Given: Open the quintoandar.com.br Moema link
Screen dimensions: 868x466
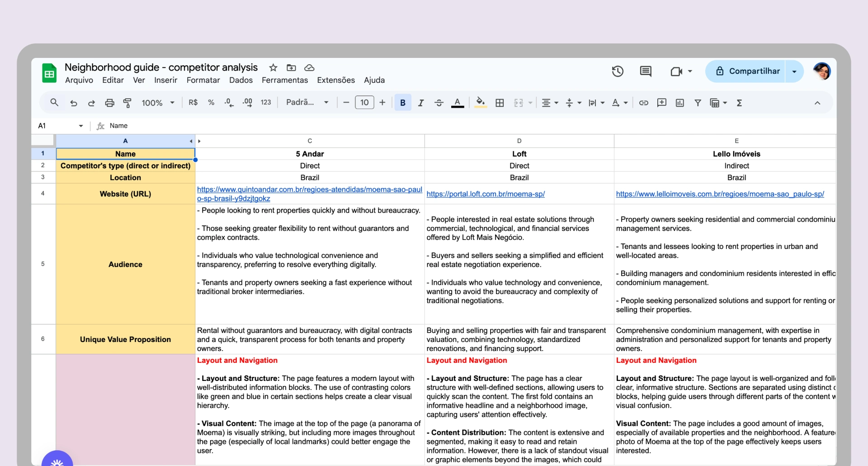Looking at the screenshot, I should pyautogui.click(x=310, y=194).
